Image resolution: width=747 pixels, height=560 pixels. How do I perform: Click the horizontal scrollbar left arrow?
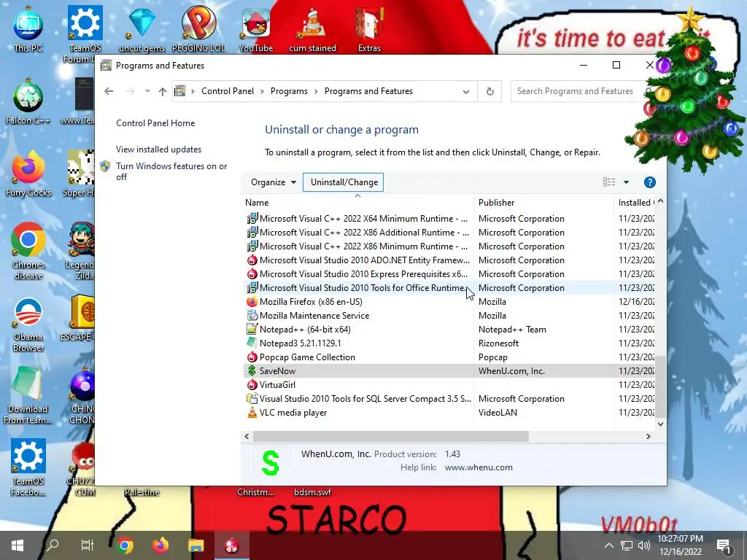pos(247,436)
